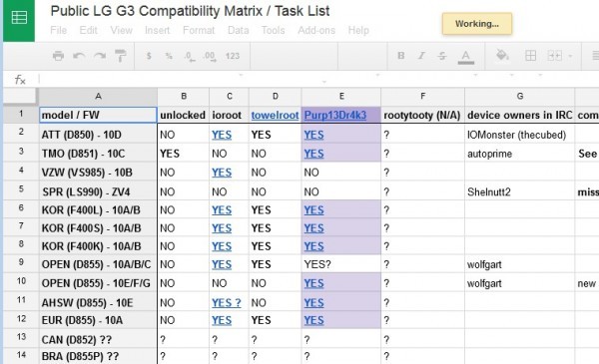
Task: Redo the last action
Action: click(x=100, y=56)
